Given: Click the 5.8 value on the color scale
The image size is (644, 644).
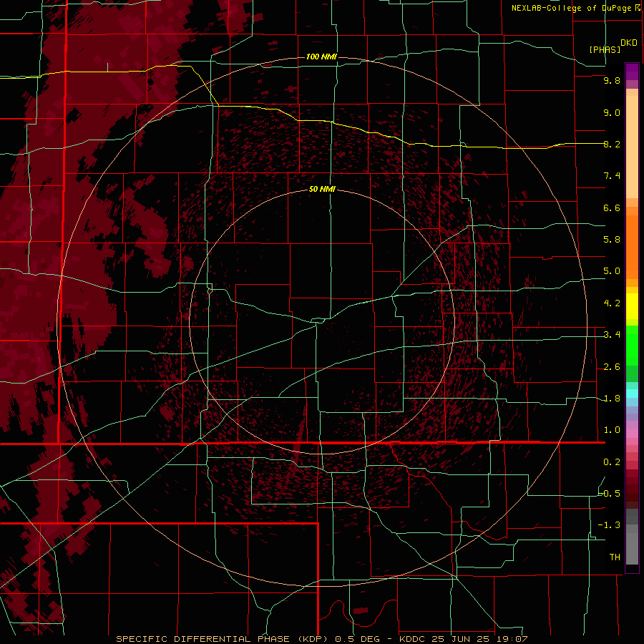Looking at the screenshot, I should click(x=612, y=240).
